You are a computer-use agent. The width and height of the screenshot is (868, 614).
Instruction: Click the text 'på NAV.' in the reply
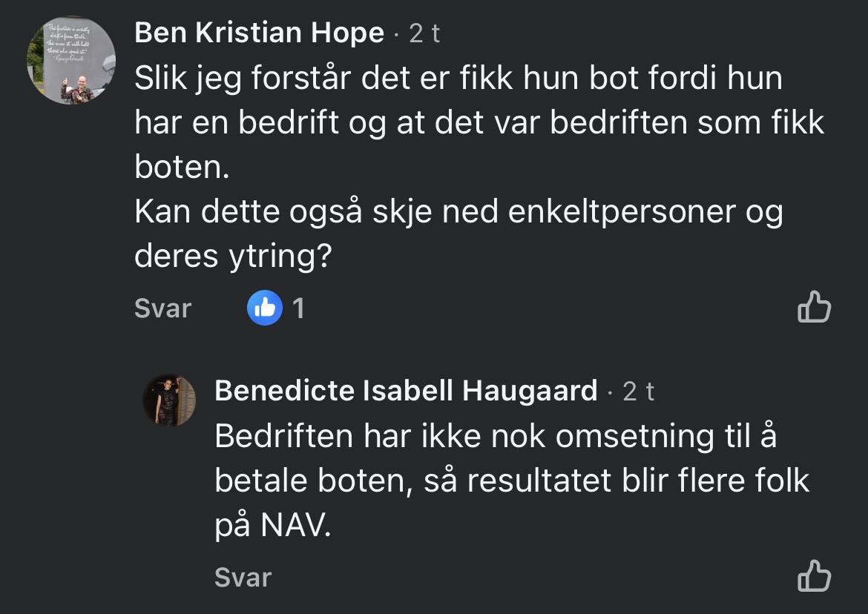point(272,526)
